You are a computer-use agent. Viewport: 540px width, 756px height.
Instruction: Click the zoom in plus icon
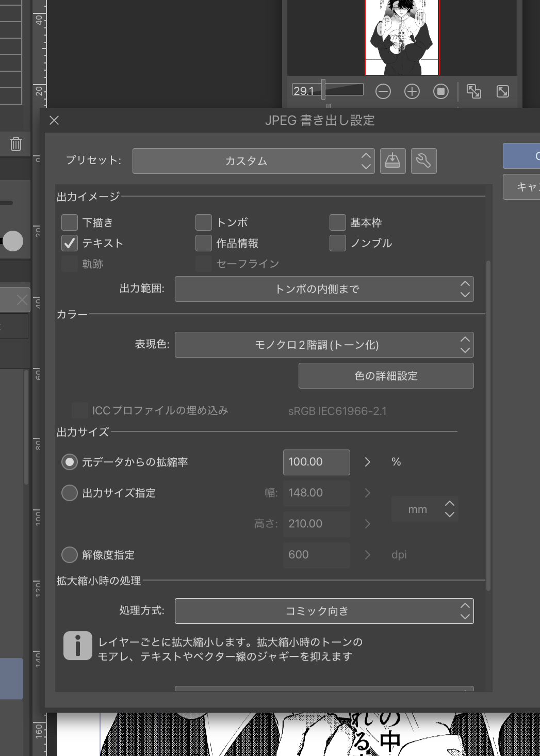click(x=412, y=92)
